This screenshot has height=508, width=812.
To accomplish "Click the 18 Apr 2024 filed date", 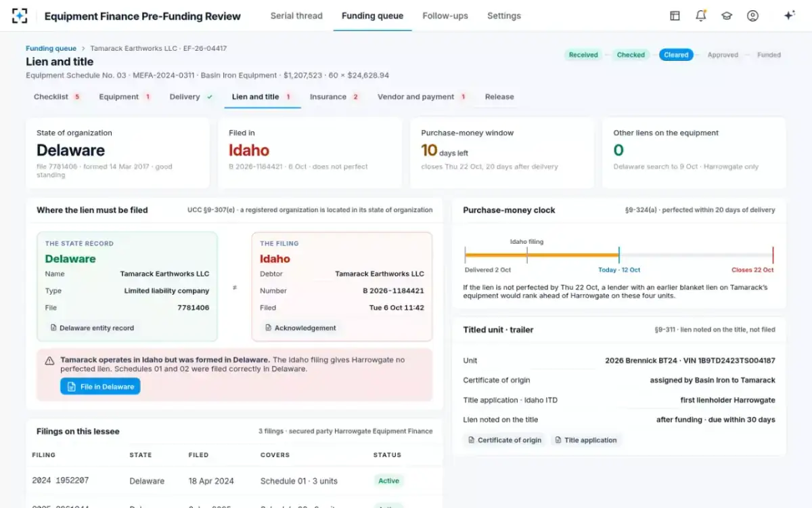I will 211,481.
